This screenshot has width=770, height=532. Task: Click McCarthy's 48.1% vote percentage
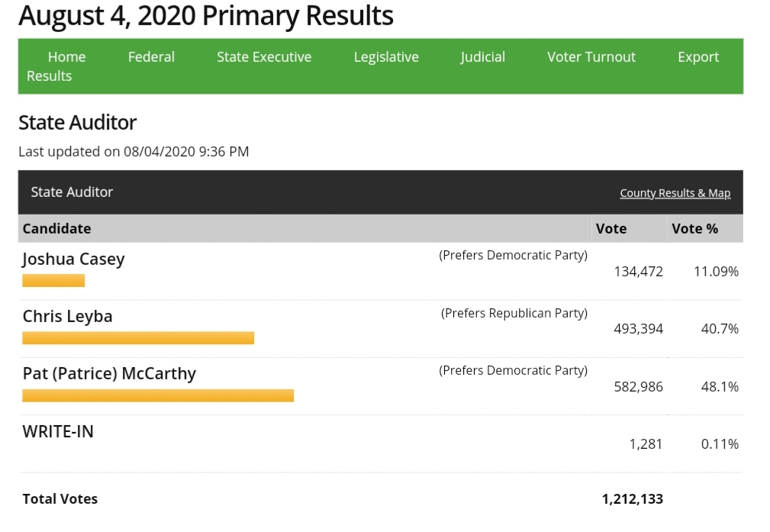(x=720, y=387)
